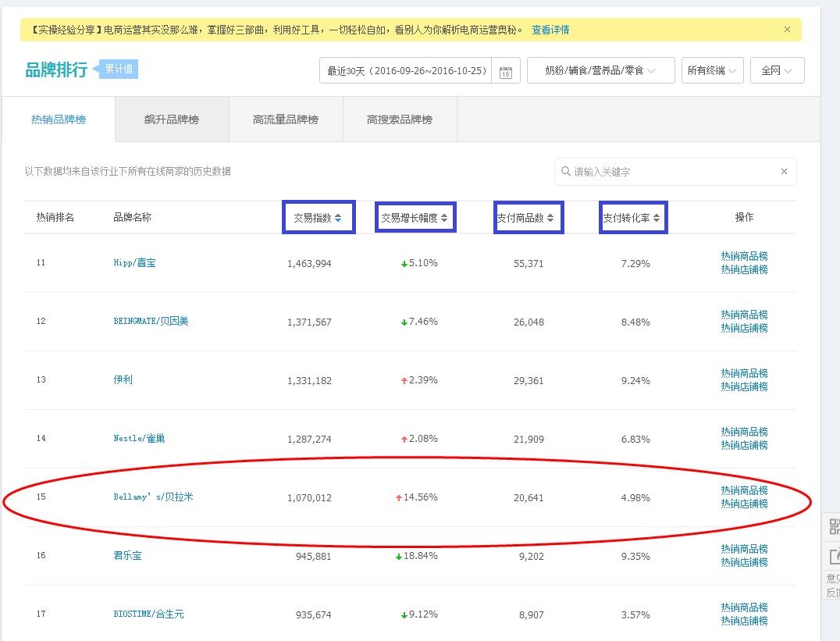Select the 55,371 paid items value
Viewport: 840px width, 641px height.
tap(529, 263)
